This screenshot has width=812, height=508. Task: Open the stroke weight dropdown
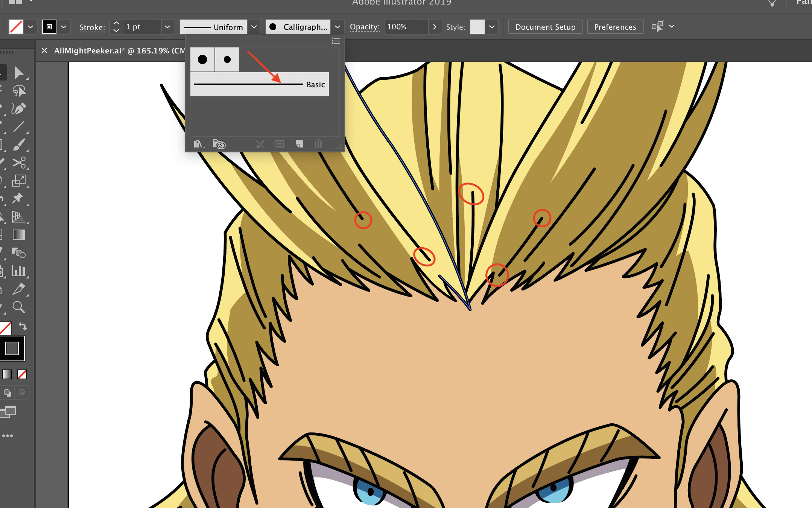pyautogui.click(x=167, y=27)
